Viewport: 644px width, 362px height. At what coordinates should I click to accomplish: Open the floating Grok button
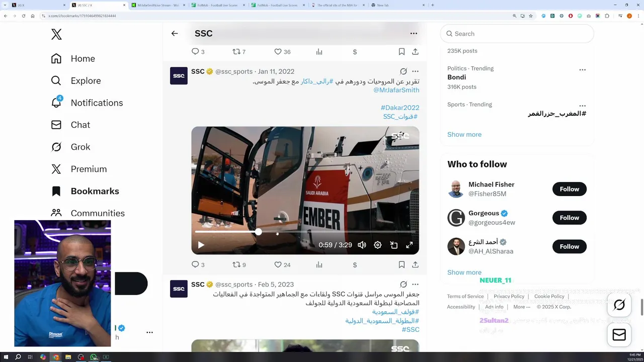pos(619,305)
